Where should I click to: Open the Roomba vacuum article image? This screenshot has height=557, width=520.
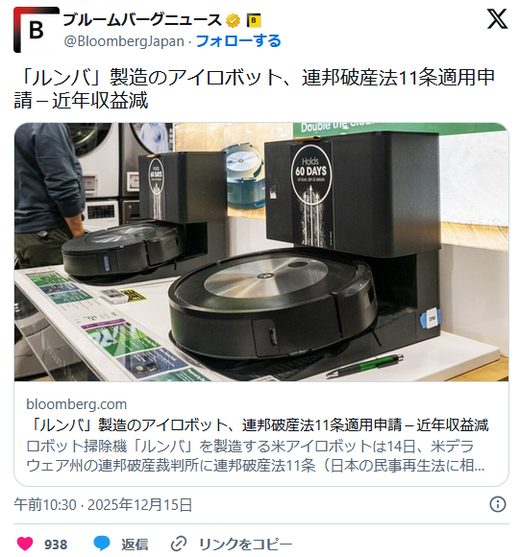coord(261,252)
